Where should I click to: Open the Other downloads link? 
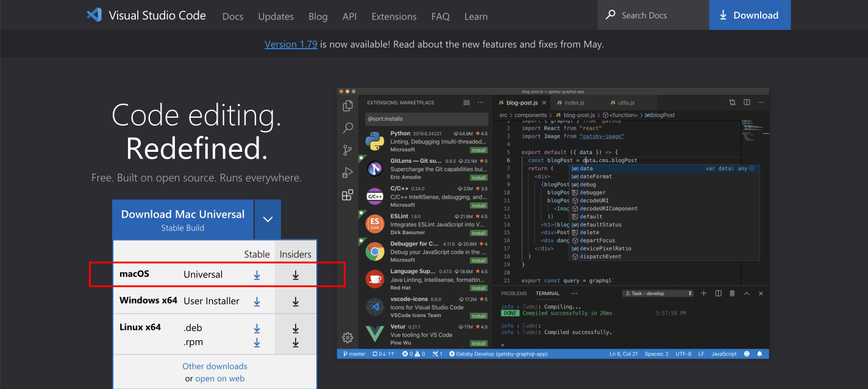(x=215, y=366)
